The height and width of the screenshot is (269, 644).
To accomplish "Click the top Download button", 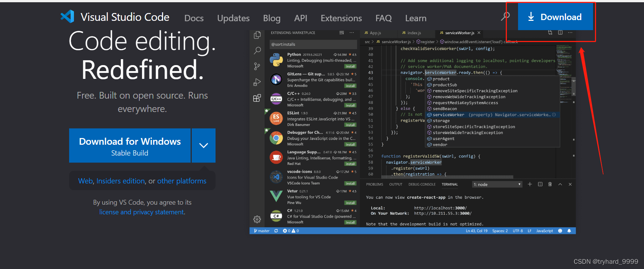I will (555, 17).
